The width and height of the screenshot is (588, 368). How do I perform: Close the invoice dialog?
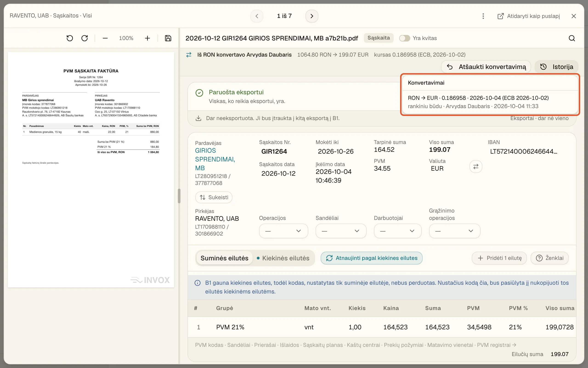[574, 16]
